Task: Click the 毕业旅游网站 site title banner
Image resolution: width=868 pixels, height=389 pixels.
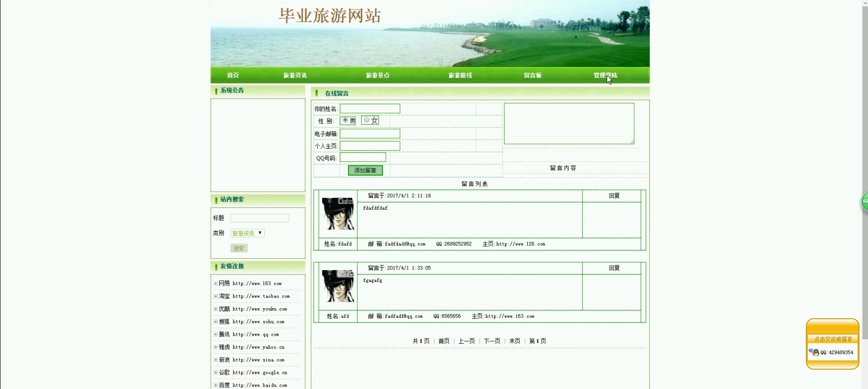Action: tap(330, 16)
